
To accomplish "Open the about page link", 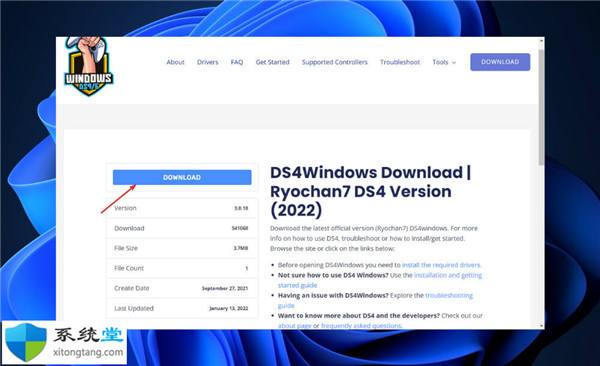I will click(x=294, y=326).
